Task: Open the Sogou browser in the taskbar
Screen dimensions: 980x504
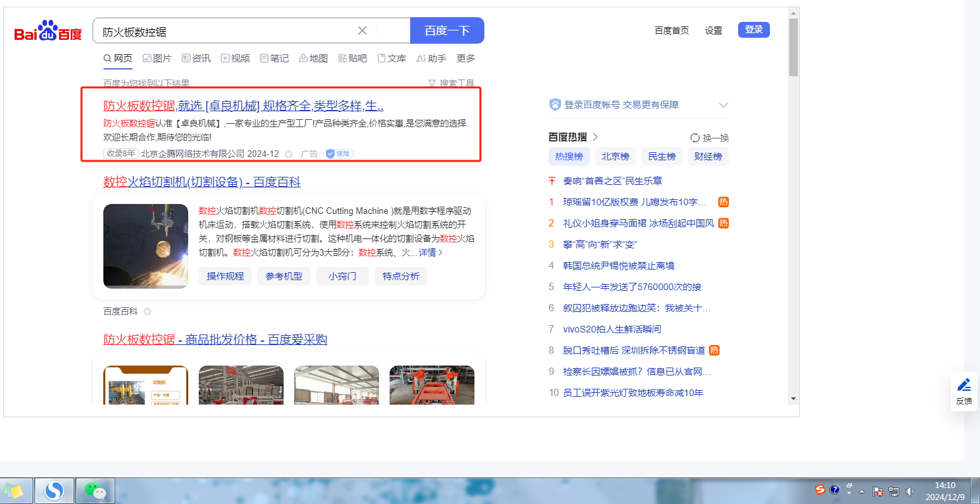Action: 54,491
